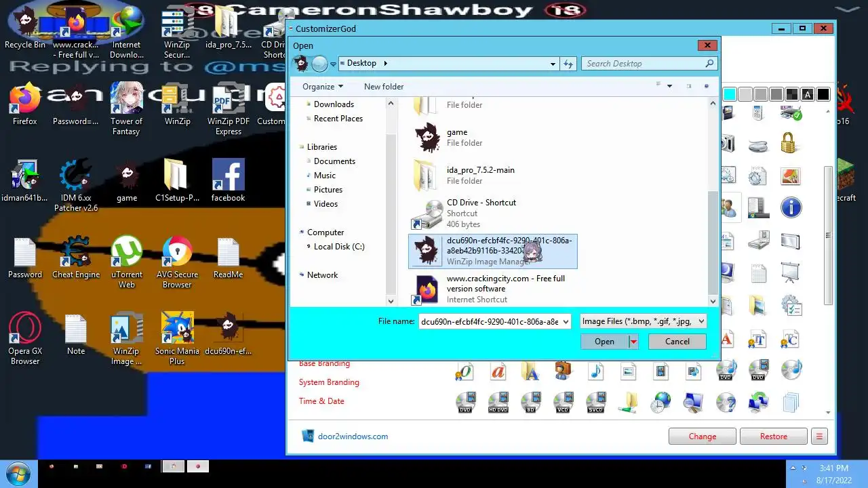Click the Open button in dialog
This screenshot has width=868, height=488.
point(604,342)
